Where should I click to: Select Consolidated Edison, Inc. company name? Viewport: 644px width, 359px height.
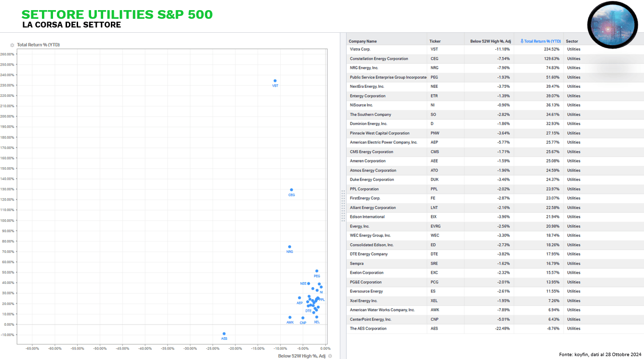[x=372, y=245]
